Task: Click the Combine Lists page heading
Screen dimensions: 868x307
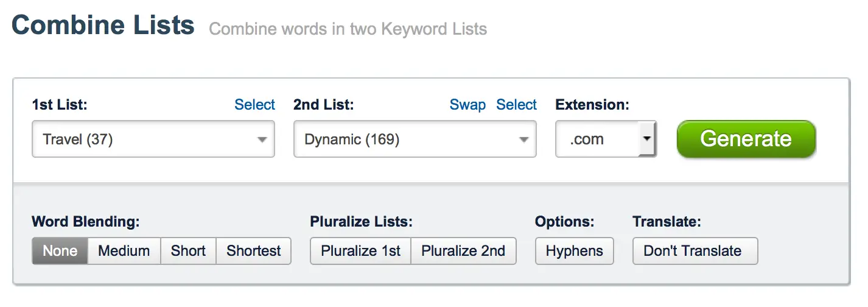Action: click(103, 26)
